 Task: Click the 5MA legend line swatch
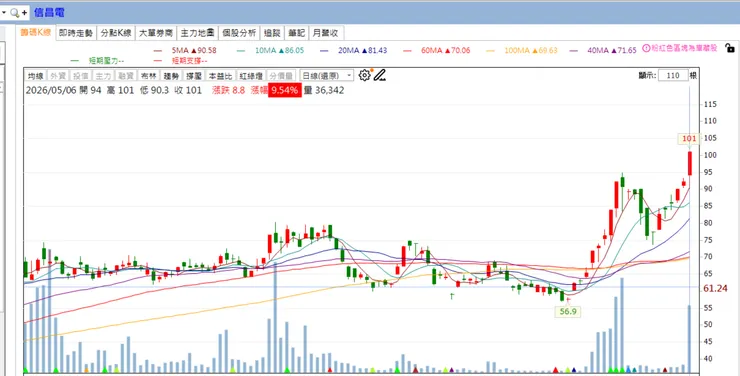(x=158, y=50)
